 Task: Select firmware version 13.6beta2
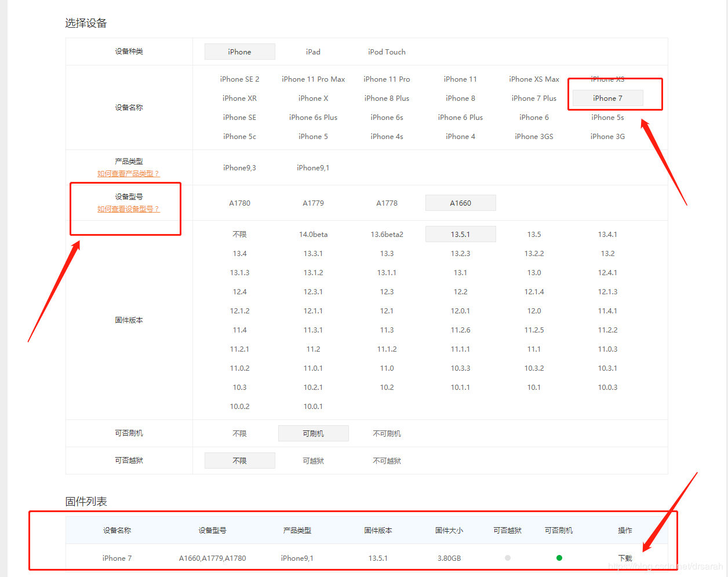click(x=387, y=235)
